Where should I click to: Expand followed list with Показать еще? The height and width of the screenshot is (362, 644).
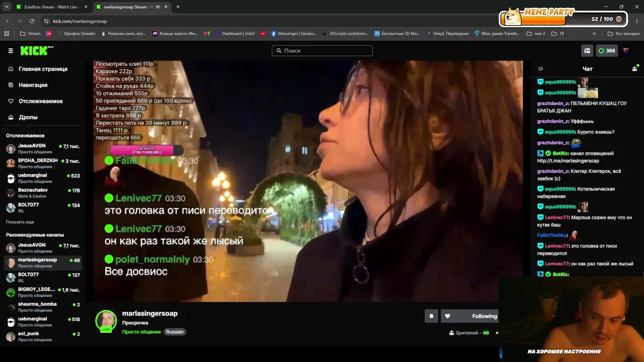coord(20,222)
